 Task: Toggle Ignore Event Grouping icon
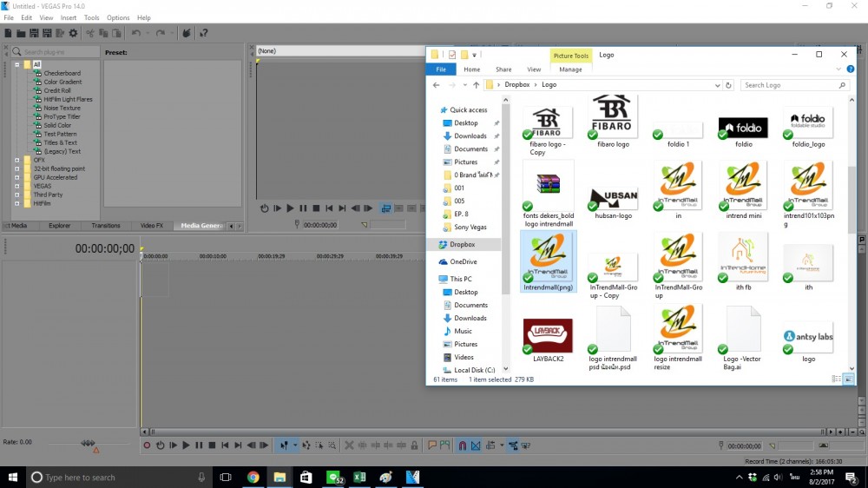click(526, 445)
